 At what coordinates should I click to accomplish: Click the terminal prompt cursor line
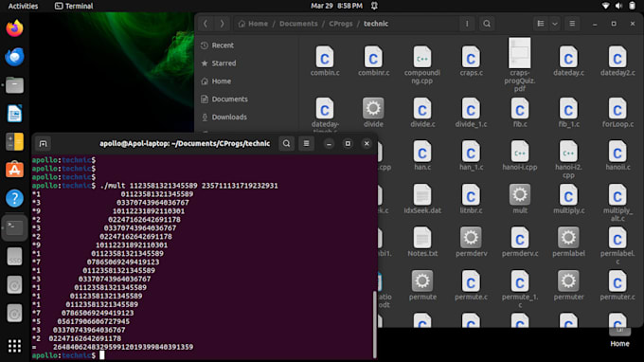102,355
